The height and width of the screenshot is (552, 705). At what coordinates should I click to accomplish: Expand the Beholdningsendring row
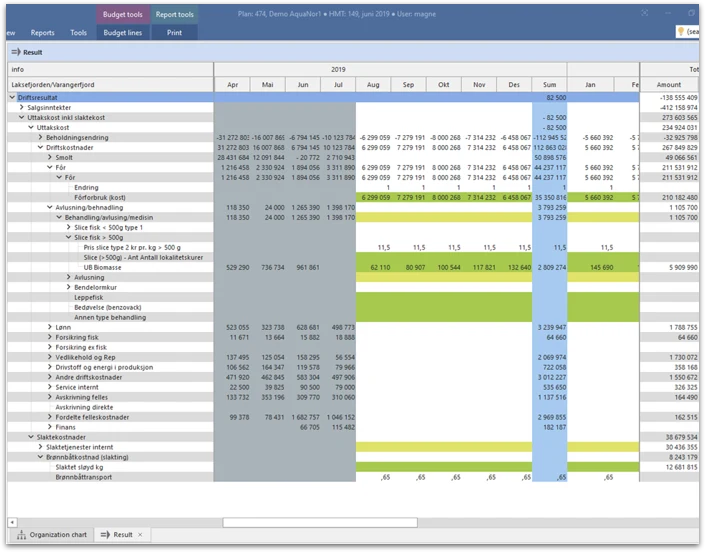tap(40, 137)
